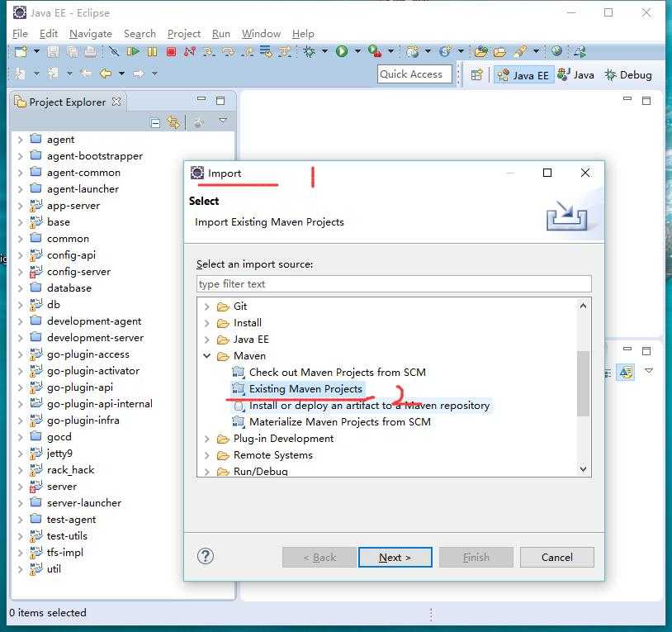
Task: Switch to the Debug perspective
Action: pyautogui.click(x=628, y=75)
